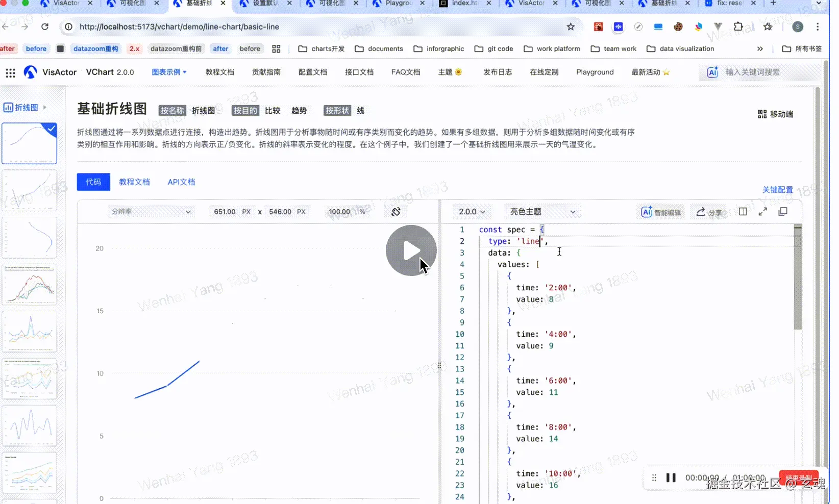The image size is (839, 504).
Task: Copy the code with the copy icon
Action: pyautogui.click(x=783, y=211)
